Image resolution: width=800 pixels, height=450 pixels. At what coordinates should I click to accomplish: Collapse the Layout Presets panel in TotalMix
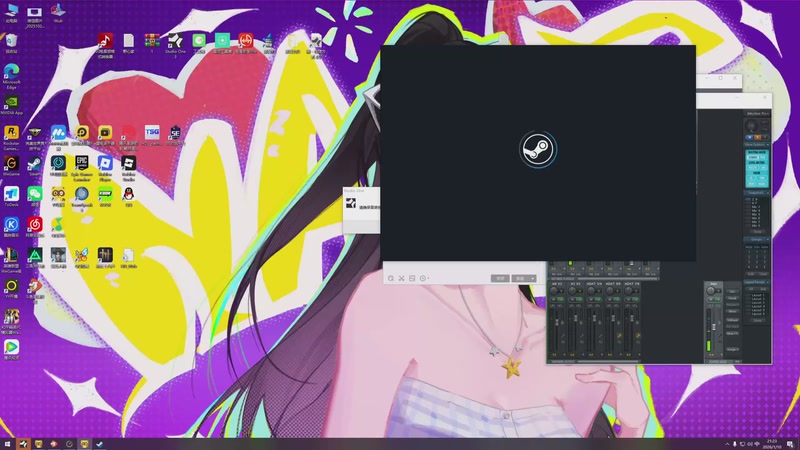tap(768, 282)
